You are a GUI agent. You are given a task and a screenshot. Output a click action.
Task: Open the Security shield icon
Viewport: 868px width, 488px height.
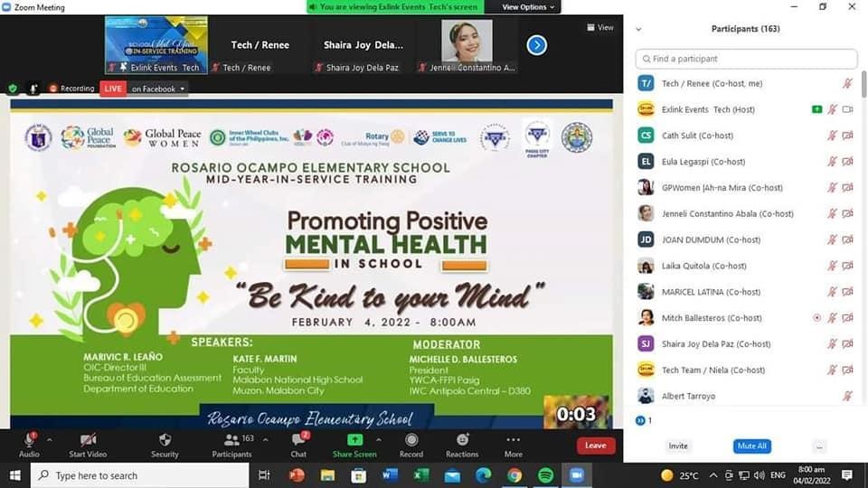coord(165,440)
